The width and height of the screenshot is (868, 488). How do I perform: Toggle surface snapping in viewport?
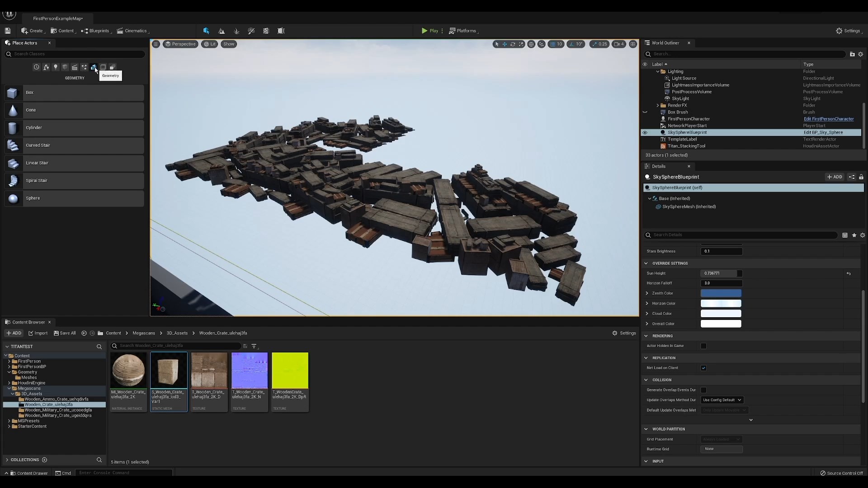click(541, 44)
